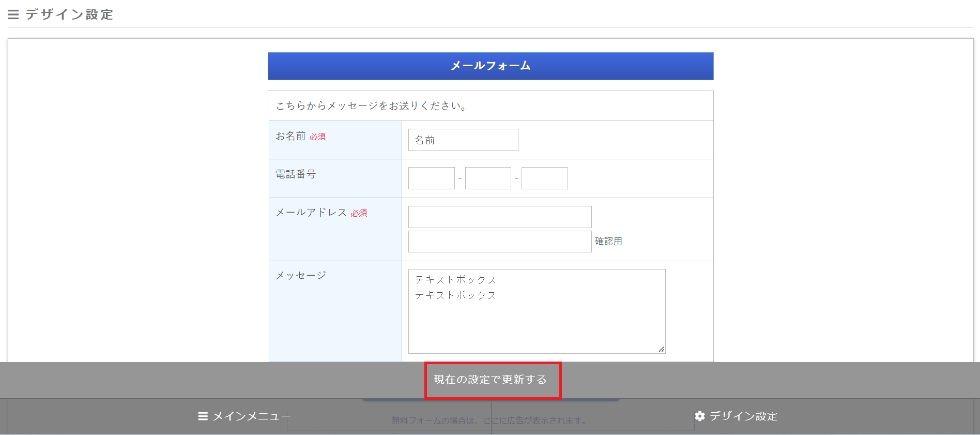980x435 pixels.
Task: Select the last 電話番号 box
Action: click(x=544, y=178)
